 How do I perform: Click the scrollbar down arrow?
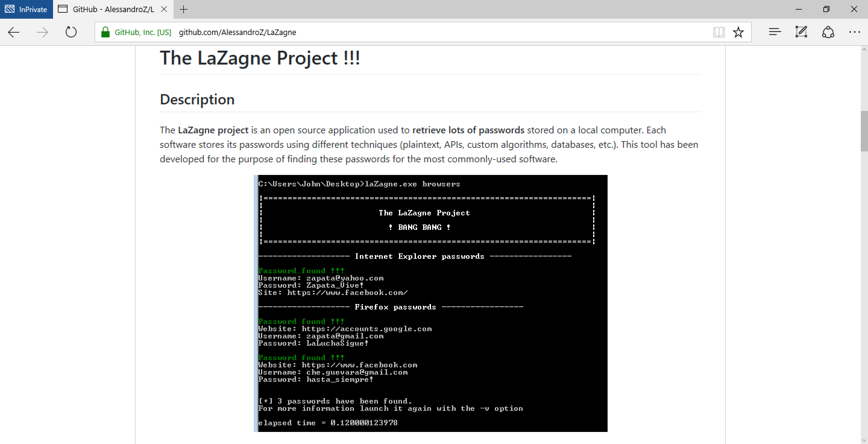(864, 440)
